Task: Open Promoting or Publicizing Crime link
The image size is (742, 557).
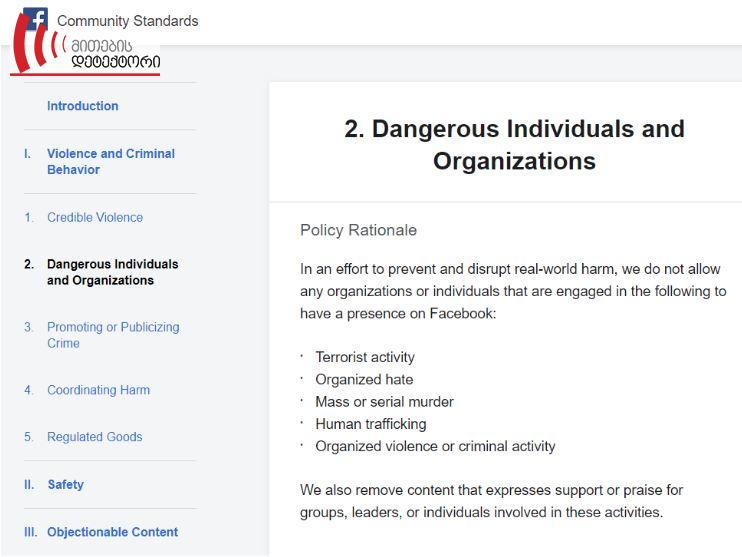Action: click(113, 335)
